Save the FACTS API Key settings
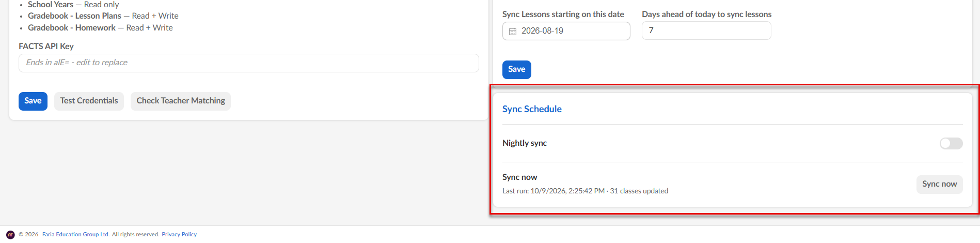 [x=33, y=101]
